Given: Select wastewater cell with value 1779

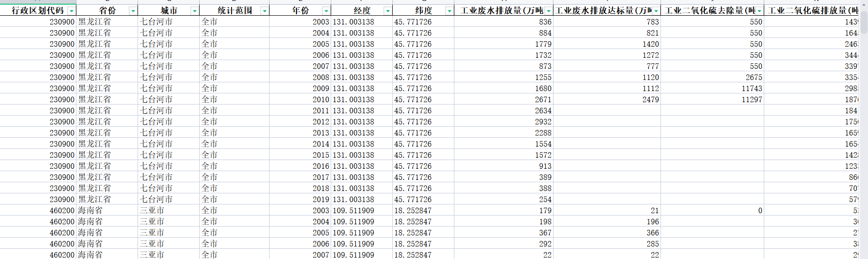Looking at the screenshot, I should coord(503,44).
